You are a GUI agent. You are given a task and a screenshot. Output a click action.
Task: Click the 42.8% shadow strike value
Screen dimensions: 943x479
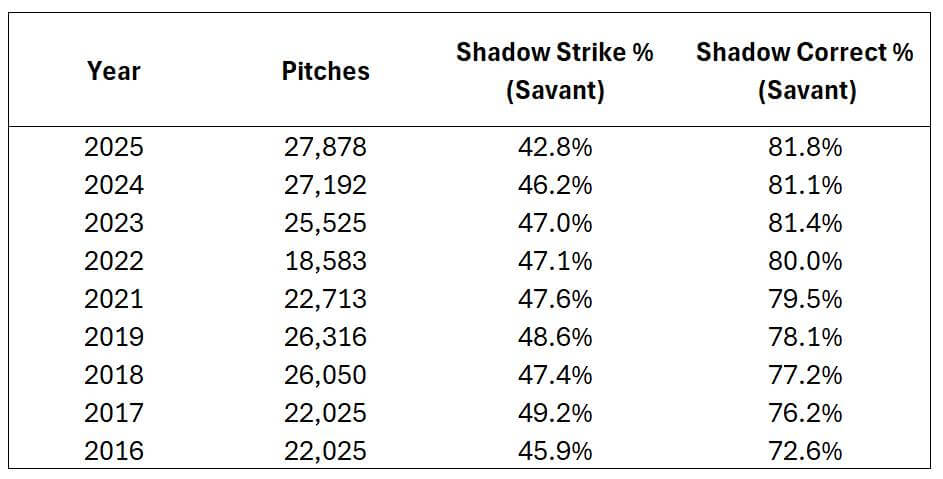pyautogui.click(x=554, y=147)
